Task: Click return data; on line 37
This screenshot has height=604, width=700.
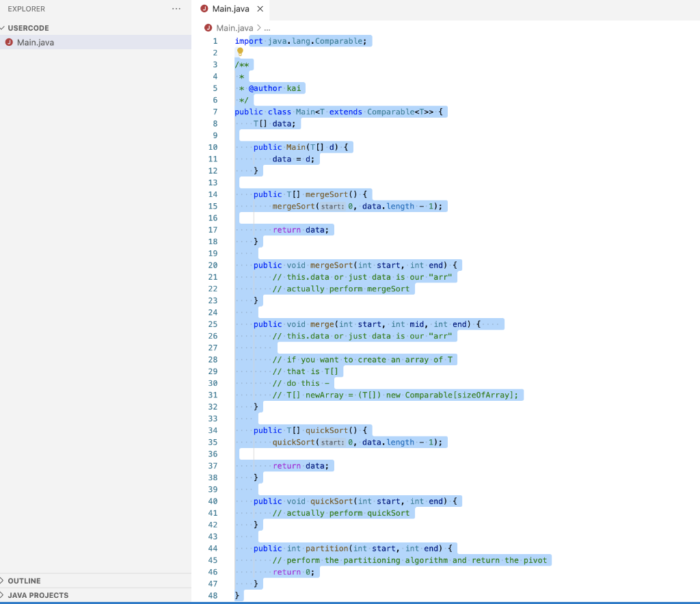Action: pos(301,466)
